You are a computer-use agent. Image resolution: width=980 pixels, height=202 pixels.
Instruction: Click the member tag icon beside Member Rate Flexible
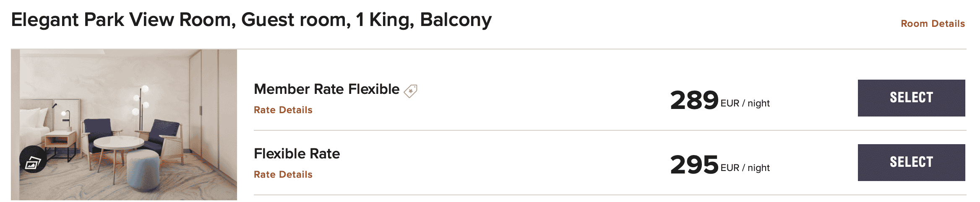(410, 91)
